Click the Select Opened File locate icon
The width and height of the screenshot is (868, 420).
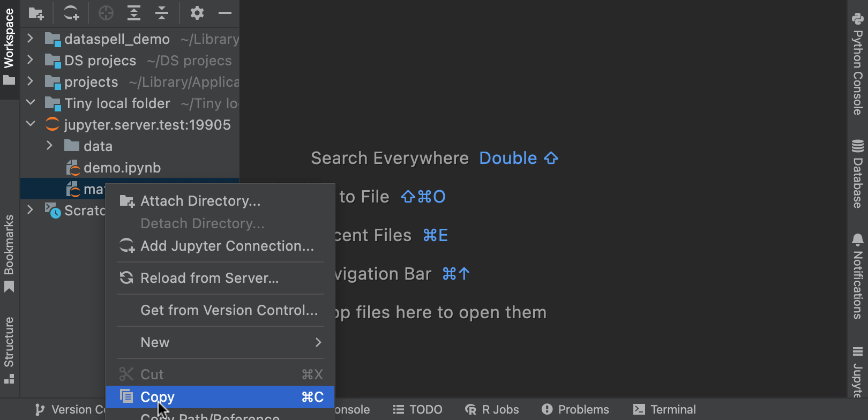tap(106, 13)
